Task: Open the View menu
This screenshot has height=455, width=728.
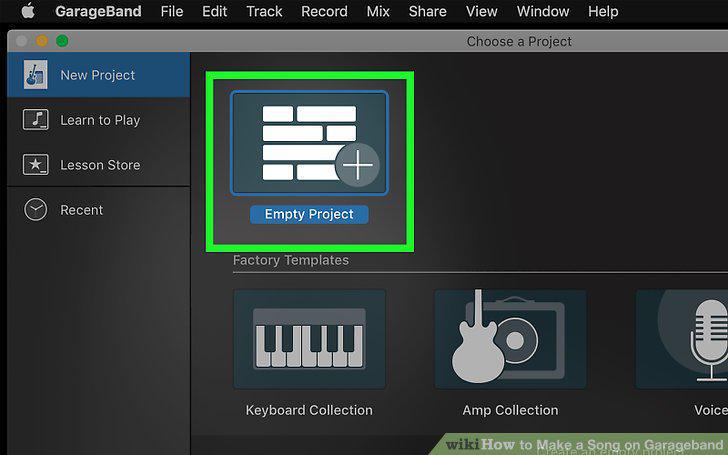Action: (x=481, y=11)
